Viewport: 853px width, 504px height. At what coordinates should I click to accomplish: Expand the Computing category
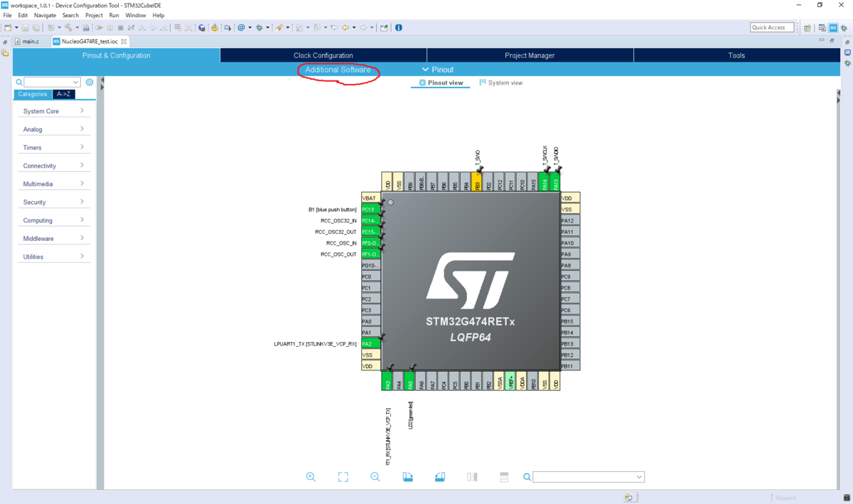tap(53, 220)
